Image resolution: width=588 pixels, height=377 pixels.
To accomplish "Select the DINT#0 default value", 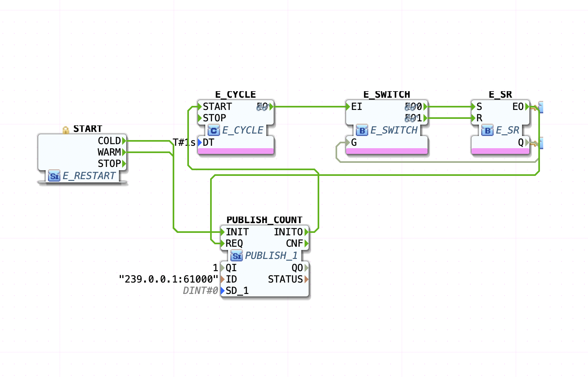I will 200,291.
